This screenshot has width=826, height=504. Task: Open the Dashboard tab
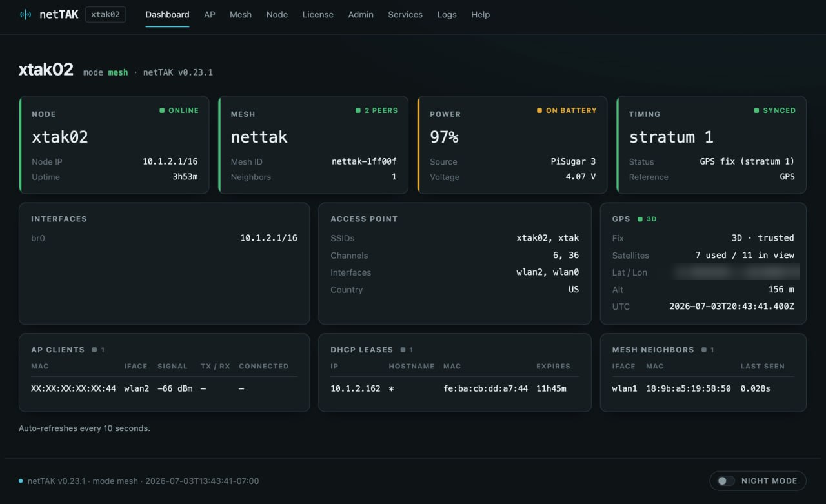[x=167, y=14]
